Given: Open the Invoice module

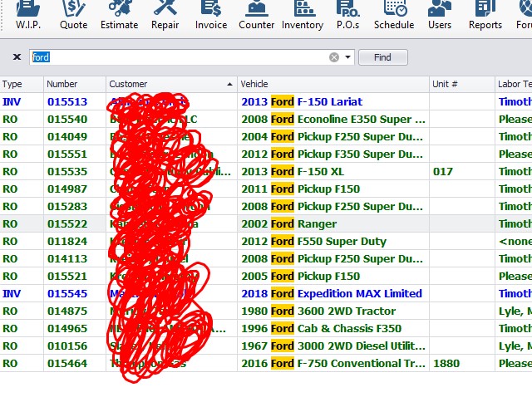Looking at the screenshot, I should click(211, 15).
